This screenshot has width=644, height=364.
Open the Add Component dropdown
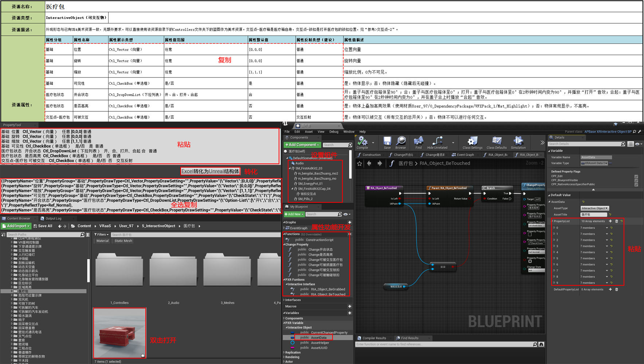pos(302,145)
